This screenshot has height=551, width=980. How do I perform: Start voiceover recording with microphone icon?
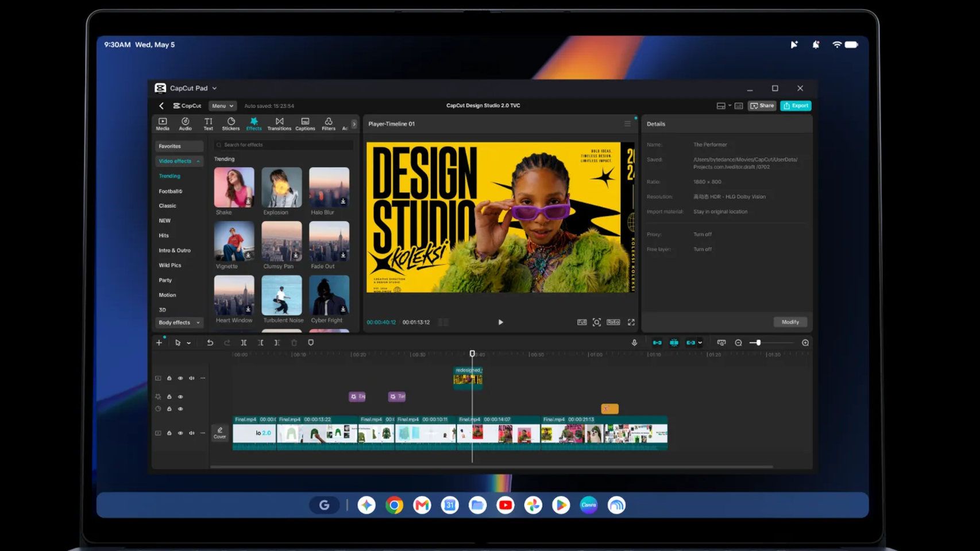(x=634, y=343)
